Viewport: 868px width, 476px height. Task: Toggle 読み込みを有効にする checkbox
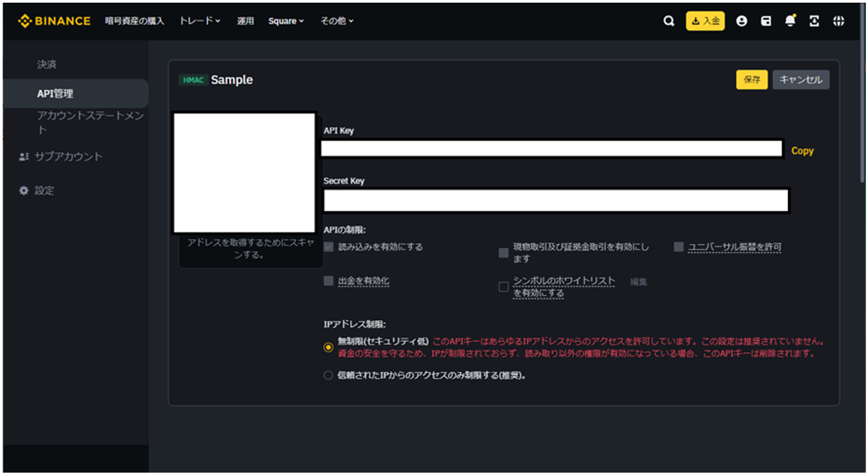329,247
